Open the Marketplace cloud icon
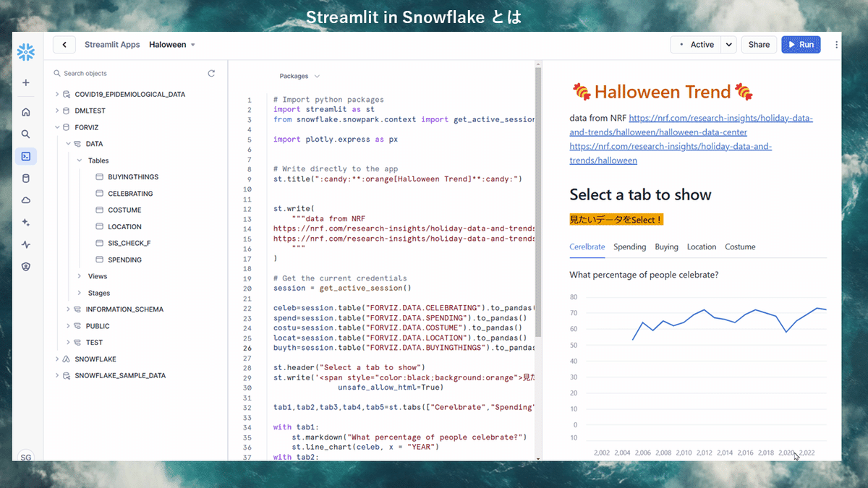This screenshot has height=488, width=868. (x=26, y=200)
